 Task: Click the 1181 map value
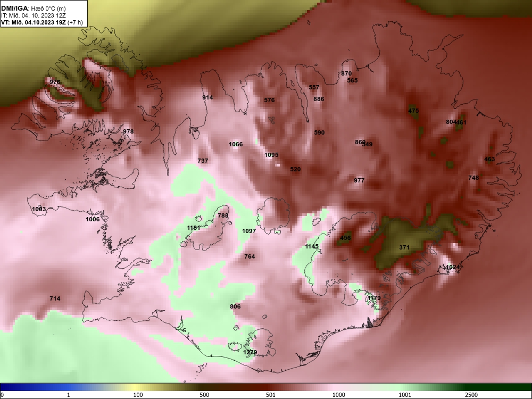[194, 228]
